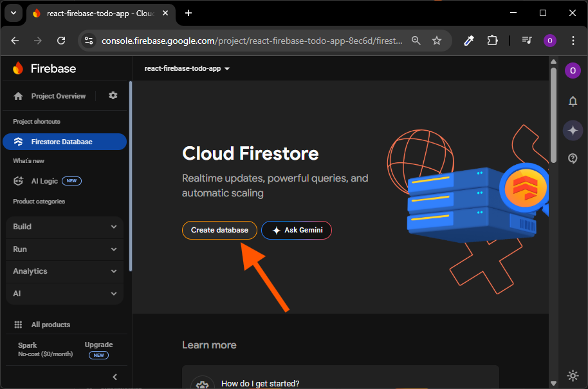Click the address bar URL

pos(252,41)
